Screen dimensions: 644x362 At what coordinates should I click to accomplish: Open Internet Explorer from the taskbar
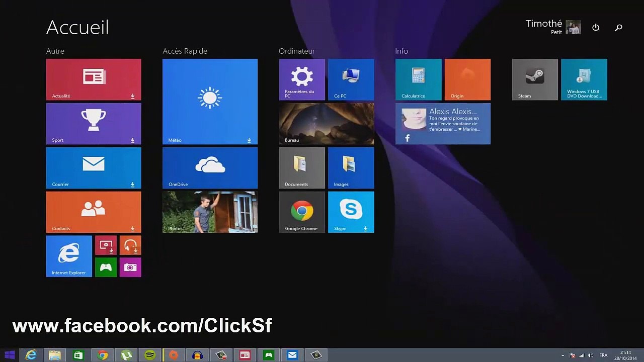(x=31, y=355)
